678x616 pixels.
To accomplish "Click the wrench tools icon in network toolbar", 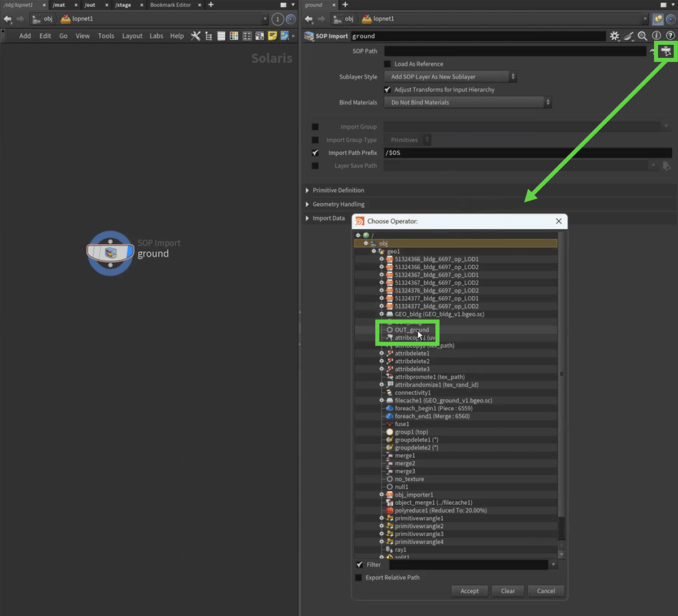I will click(195, 36).
